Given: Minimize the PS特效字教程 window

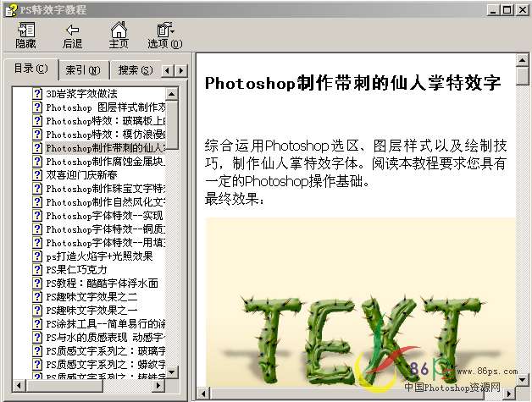Looking at the screenshot, I should point(494,10).
